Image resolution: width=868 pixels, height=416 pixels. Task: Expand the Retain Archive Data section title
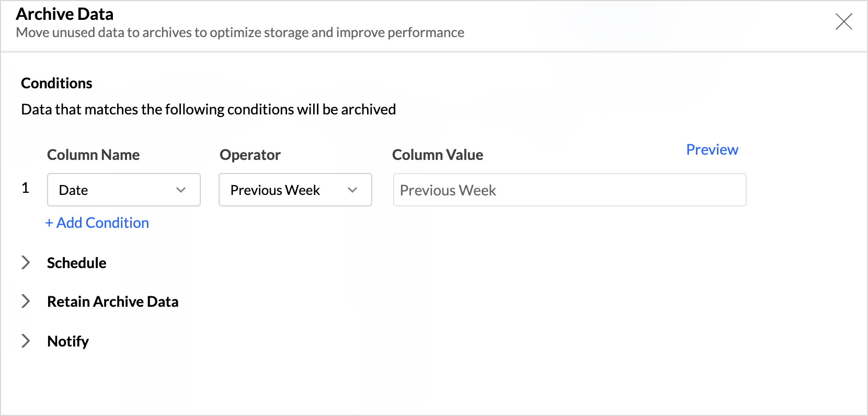click(x=112, y=302)
